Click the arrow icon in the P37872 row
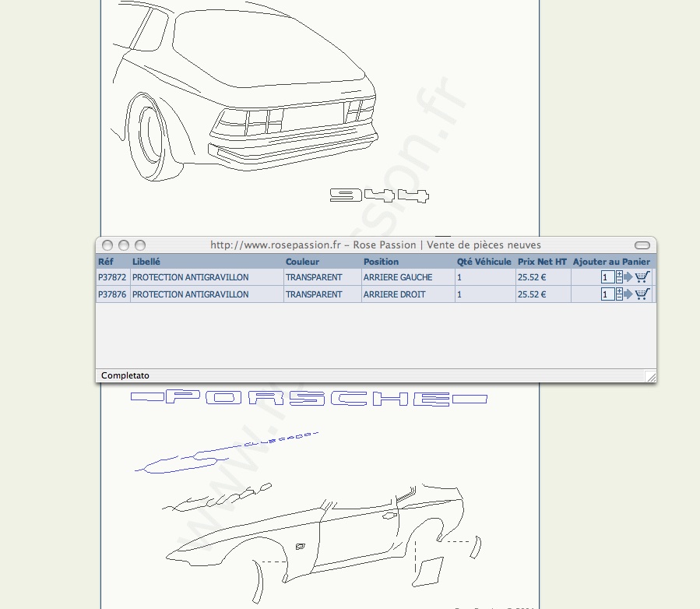Viewport: 700px width, 609px height. [628, 276]
